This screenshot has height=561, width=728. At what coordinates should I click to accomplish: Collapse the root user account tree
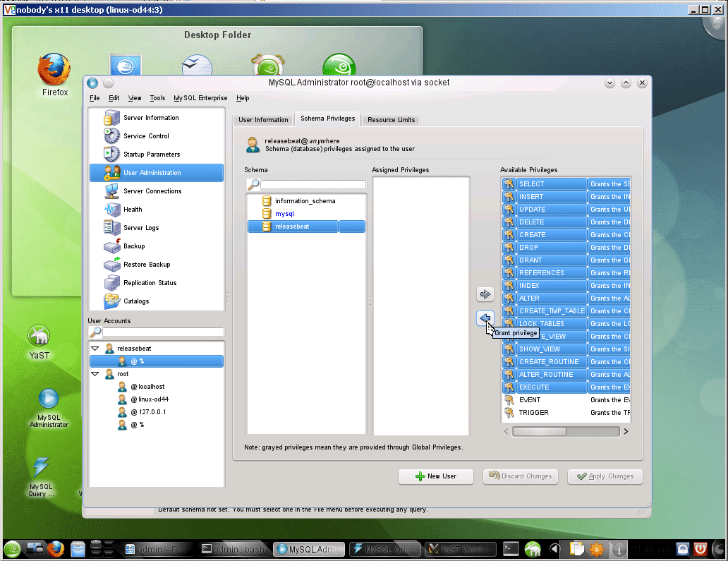(95, 374)
